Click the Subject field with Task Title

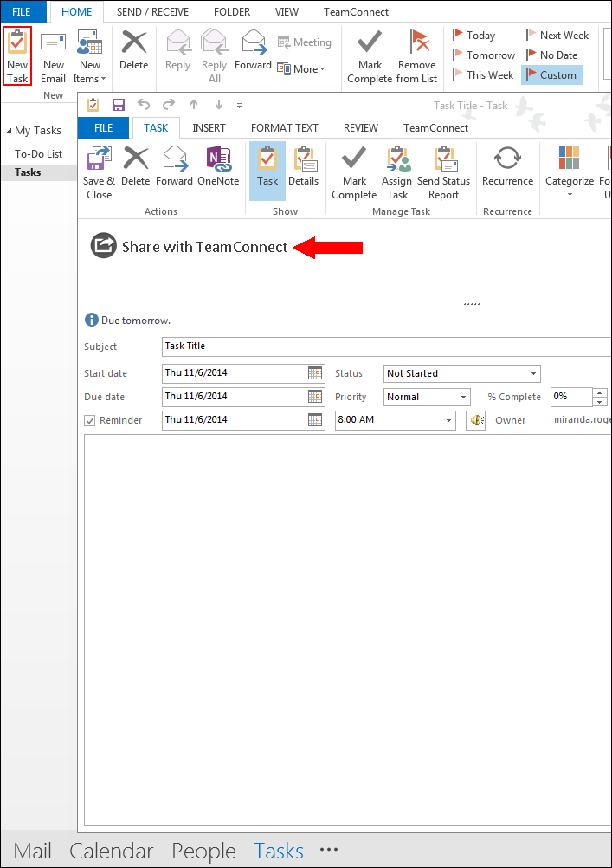386,347
